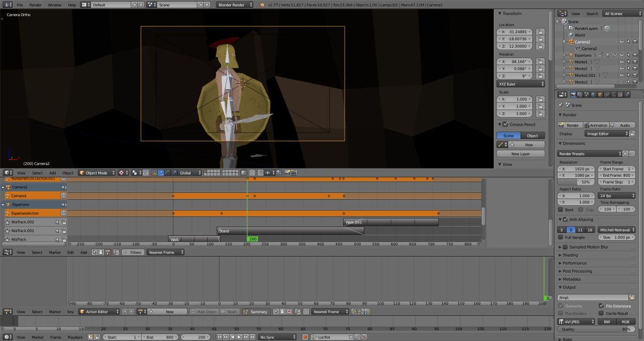Click the auto-keyframe record button

pos(305,337)
